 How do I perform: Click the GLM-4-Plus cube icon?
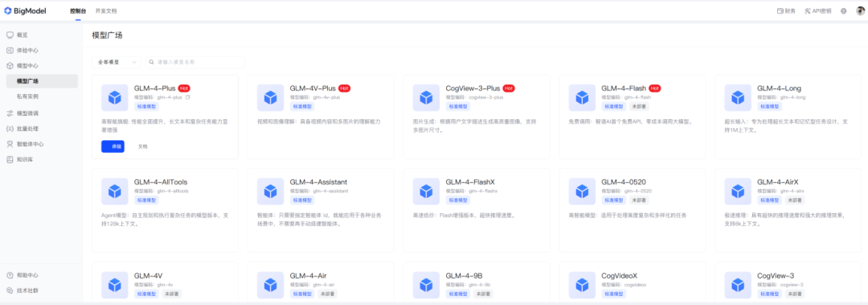tap(115, 97)
